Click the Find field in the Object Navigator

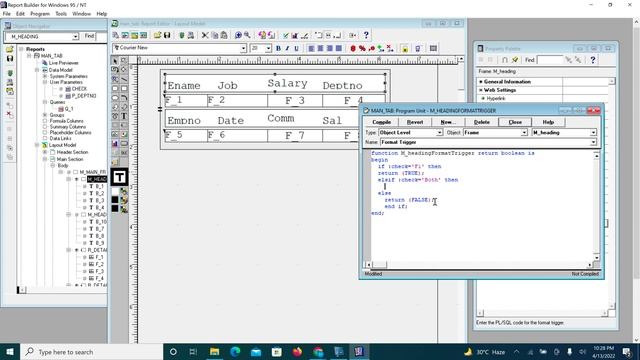tap(102, 37)
